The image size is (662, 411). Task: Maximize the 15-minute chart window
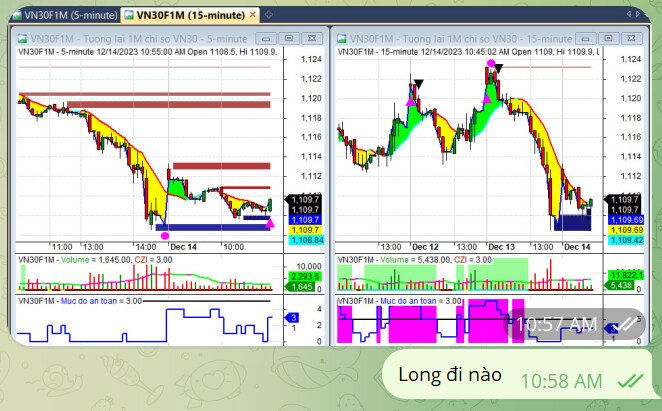608,38
